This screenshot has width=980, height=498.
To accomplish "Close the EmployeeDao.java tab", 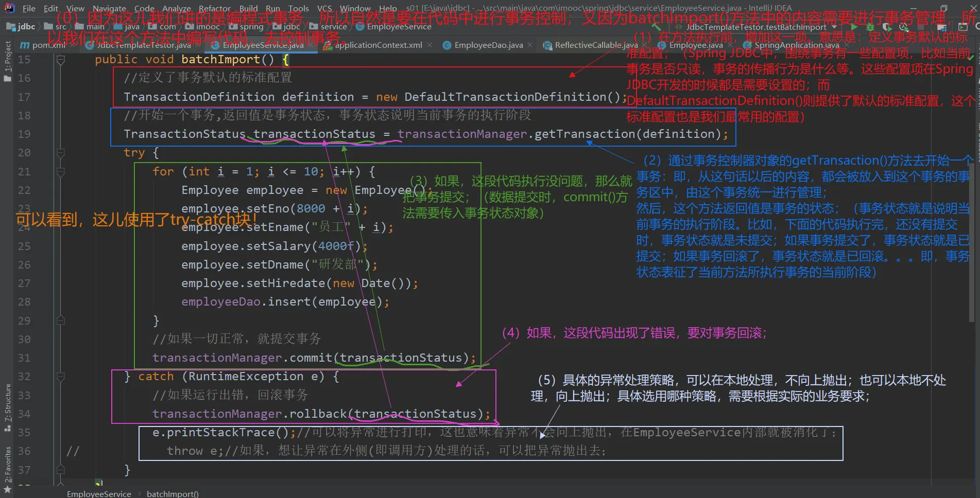I will 530,45.
